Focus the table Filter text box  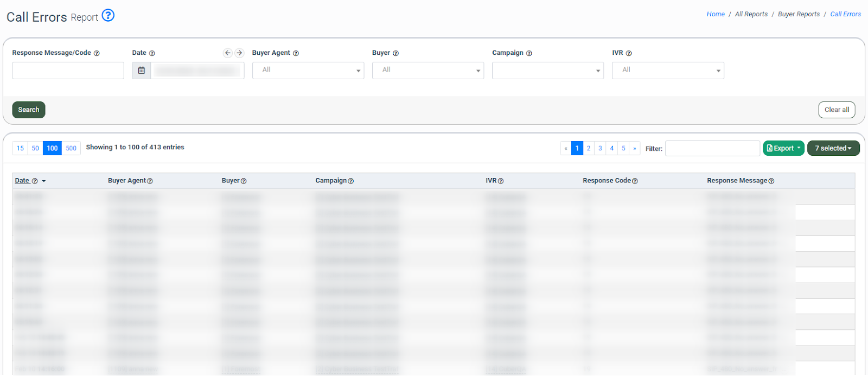point(712,148)
